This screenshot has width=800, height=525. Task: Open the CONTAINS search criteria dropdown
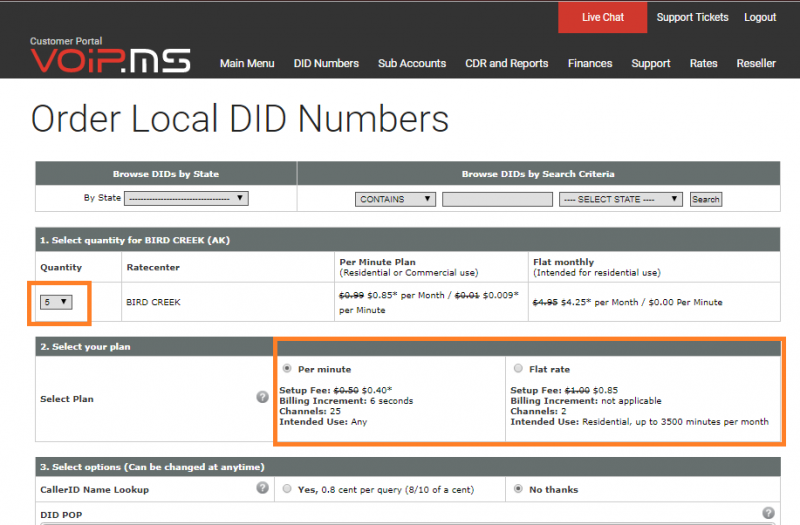tap(395, 199)
